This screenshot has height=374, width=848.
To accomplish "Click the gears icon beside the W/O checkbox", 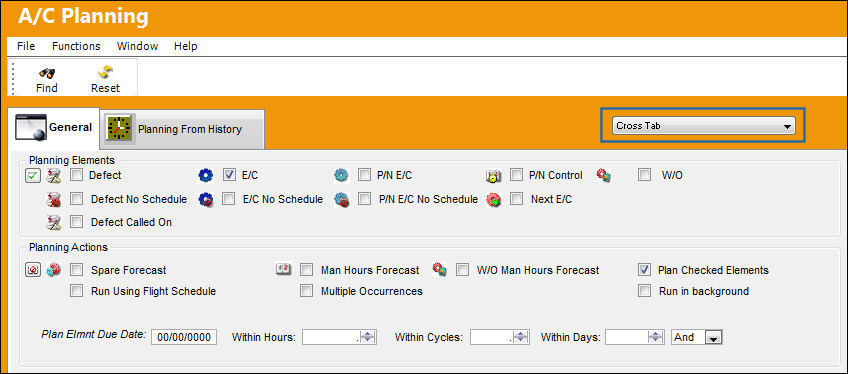I will [604, 175].
